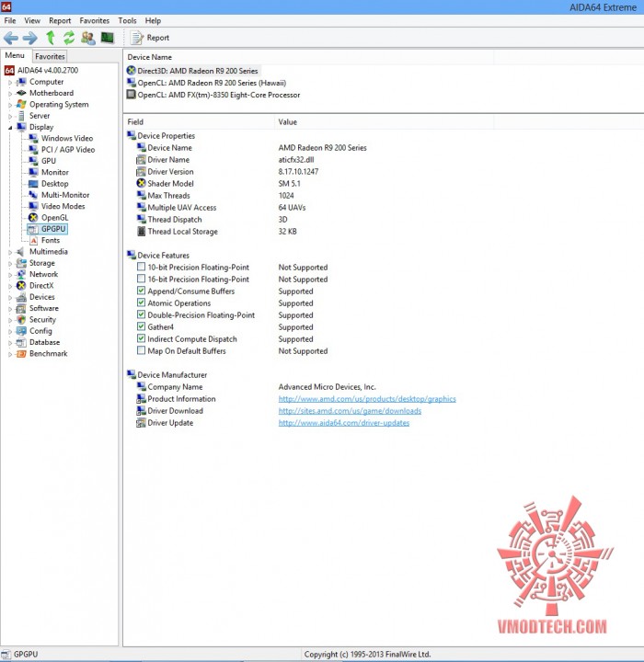Open the Multi-Monitor page icon

[x=33, y=195]
